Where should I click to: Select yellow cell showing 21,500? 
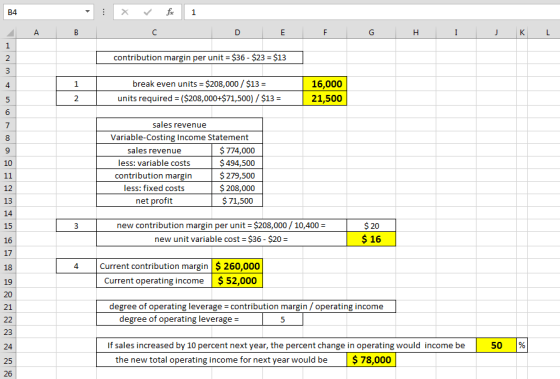(x=325, y=98)
